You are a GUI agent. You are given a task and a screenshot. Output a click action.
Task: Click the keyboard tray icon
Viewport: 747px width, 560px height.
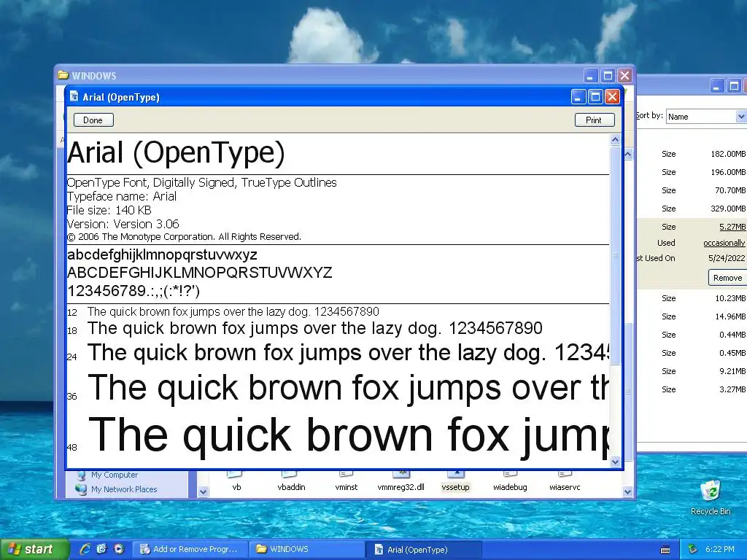tap(665, 550)
